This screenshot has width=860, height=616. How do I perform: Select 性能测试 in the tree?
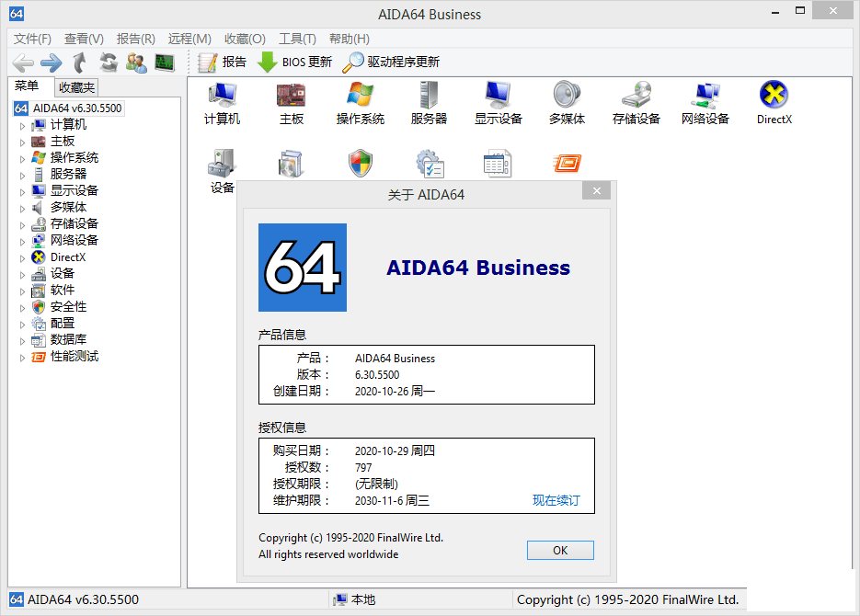[75, 356]
